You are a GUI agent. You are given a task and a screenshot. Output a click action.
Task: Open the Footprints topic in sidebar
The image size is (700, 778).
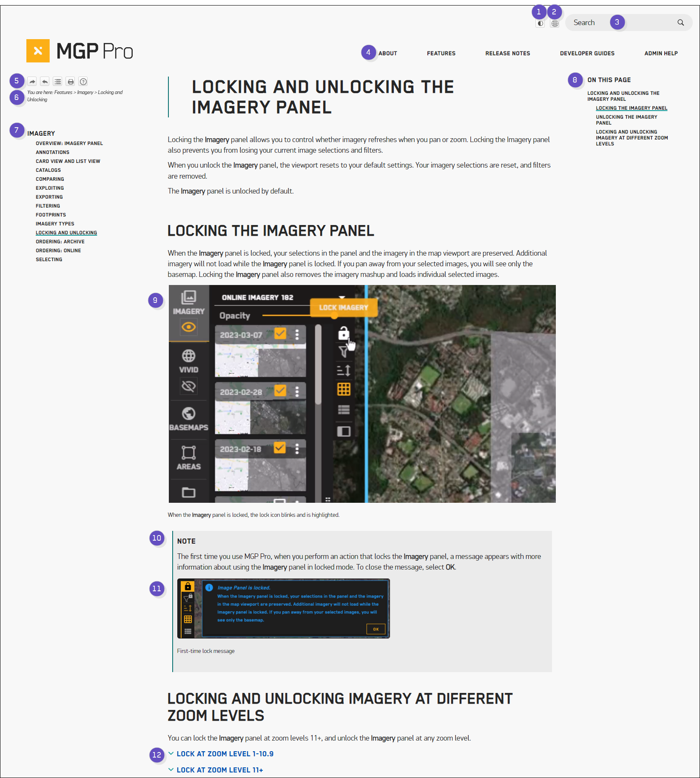[51, 215]
